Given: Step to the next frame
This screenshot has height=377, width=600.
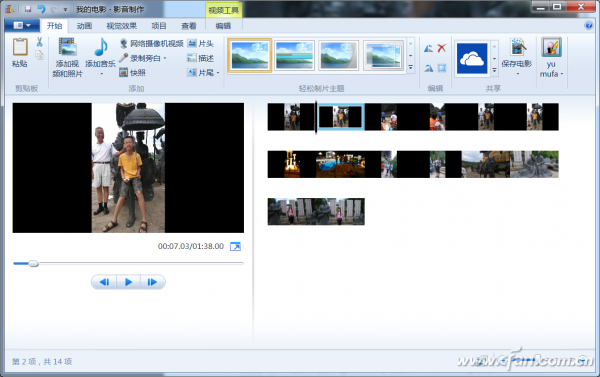Looking at the screenshot, I should click(152, 282).
